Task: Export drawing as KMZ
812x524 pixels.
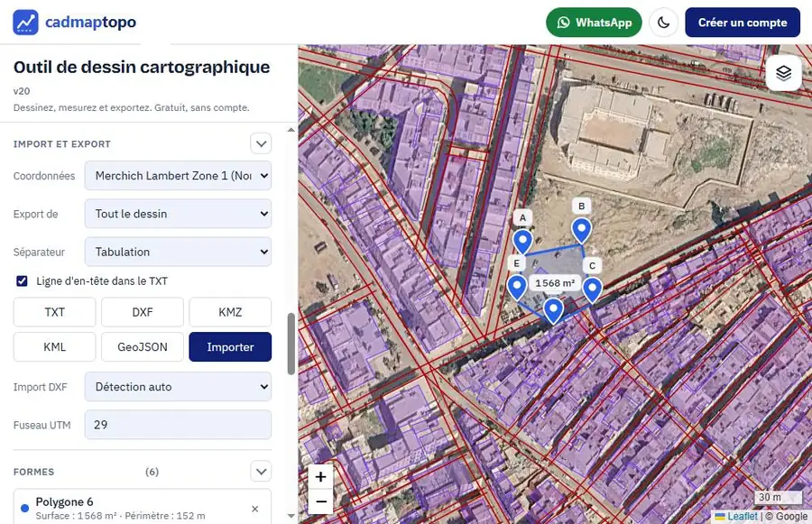Action: tap(230, 312)
